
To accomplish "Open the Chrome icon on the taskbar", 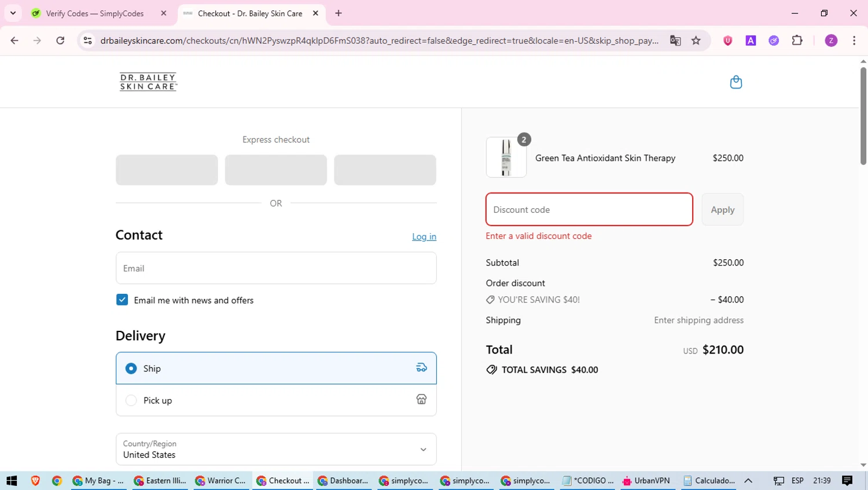I will tap(57, 481).
